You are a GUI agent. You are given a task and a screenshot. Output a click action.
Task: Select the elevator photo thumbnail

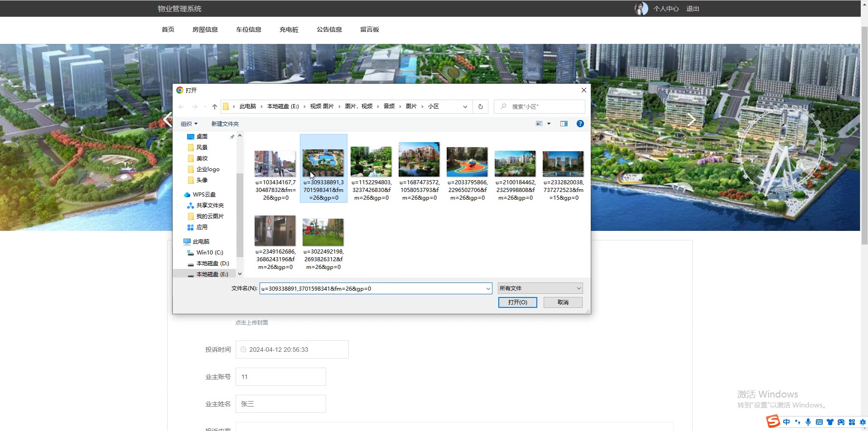pos(275,231)
